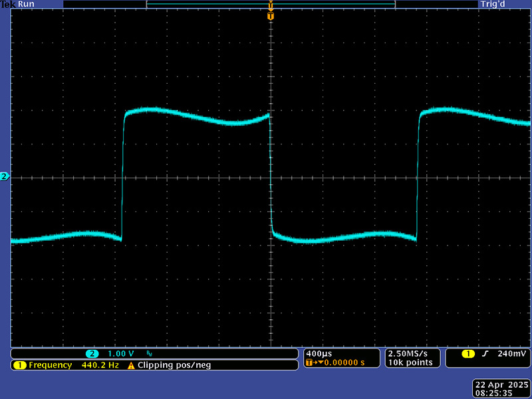Click the Trig'd trigger status indicator
Screen dimensions: 532x399
491,4
